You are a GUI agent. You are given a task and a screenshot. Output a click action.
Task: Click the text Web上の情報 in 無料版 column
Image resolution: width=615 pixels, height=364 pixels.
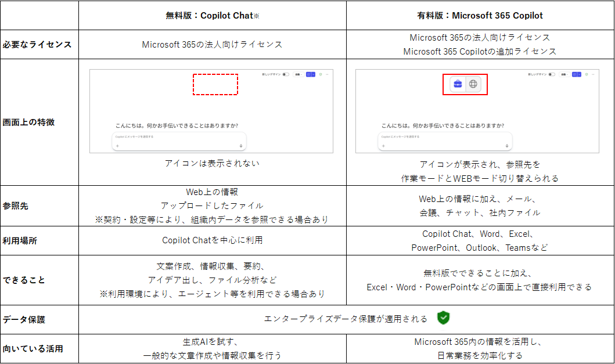(x=212, y=192)
